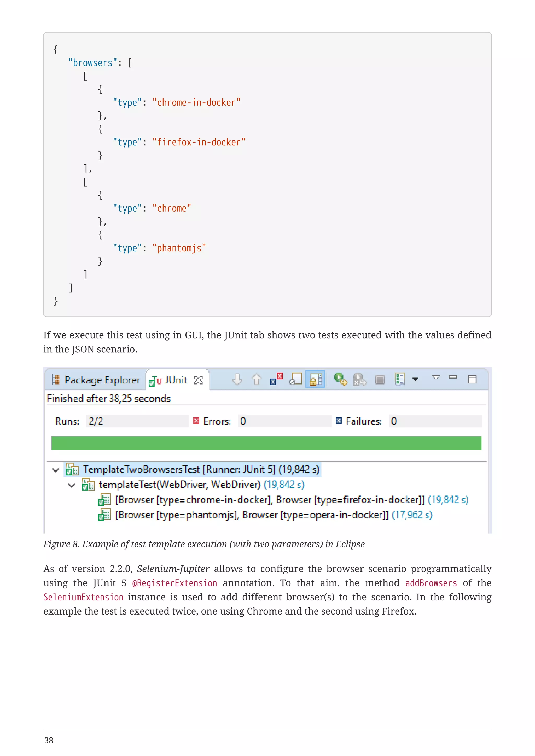The height and width of the screenshot is (756, 535).
Task: Click the templateTest suite icon
Action: tap(88, 485)
